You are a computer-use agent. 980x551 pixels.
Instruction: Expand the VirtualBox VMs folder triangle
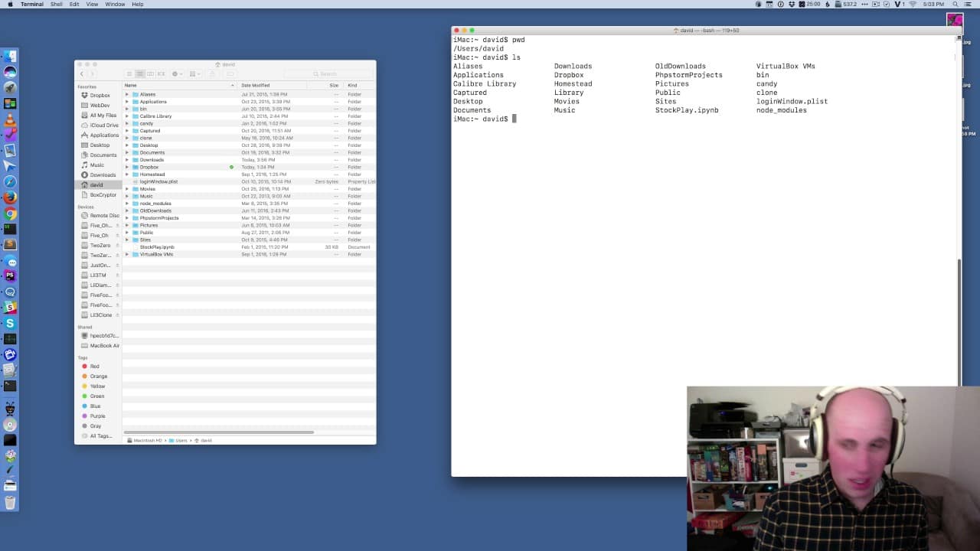[127, 254]
